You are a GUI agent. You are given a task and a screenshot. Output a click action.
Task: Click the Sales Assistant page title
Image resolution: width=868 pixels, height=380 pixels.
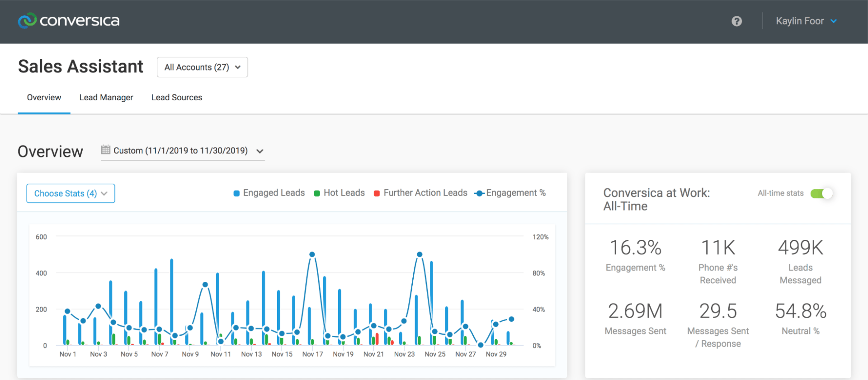click(x=80, y=67)
